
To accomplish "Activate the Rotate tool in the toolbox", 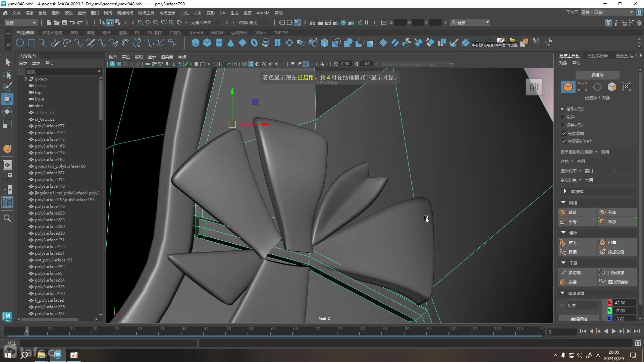I will coord(7,112).
